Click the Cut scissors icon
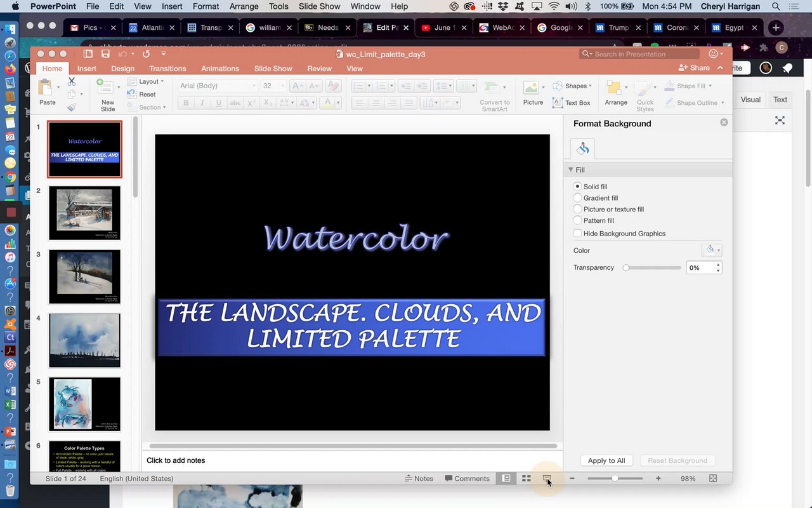Image resolution: width=812 pixels, height=508 pixels. (x=72, y=81)
